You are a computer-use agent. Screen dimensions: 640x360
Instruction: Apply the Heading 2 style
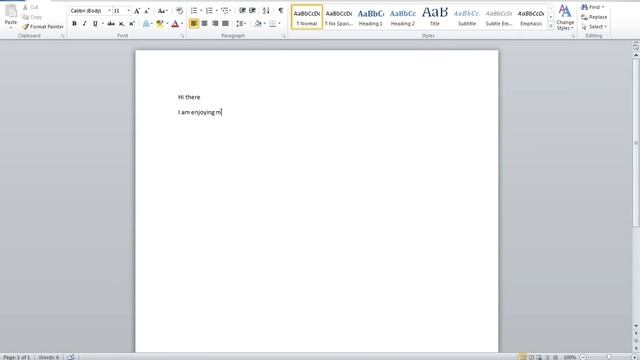(403, 17)
